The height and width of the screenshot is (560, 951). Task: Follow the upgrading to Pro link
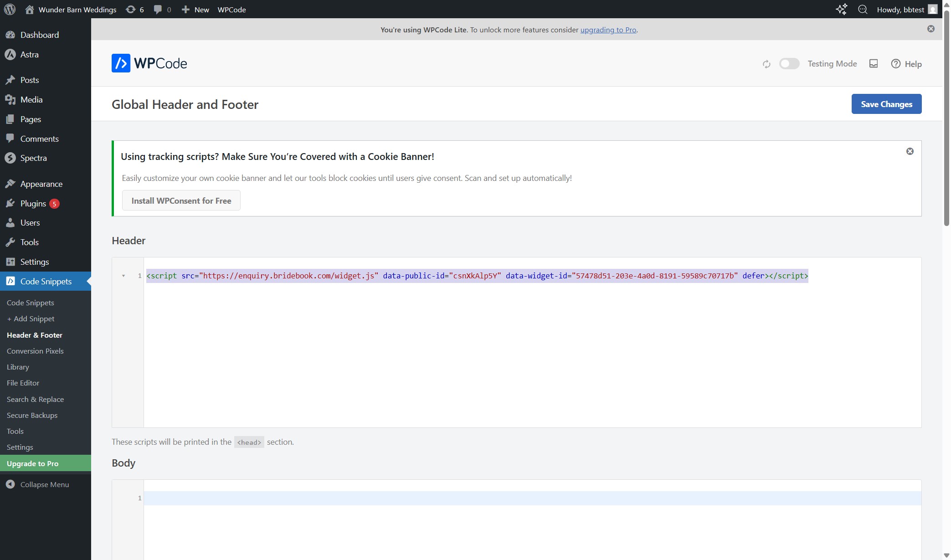coord(608,30)
